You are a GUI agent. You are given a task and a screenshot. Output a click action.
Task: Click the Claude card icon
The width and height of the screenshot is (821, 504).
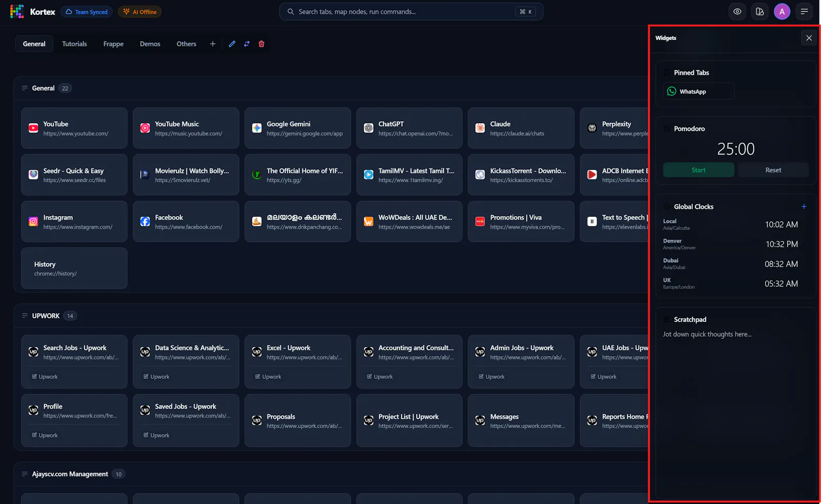click(x=480, y=128)
